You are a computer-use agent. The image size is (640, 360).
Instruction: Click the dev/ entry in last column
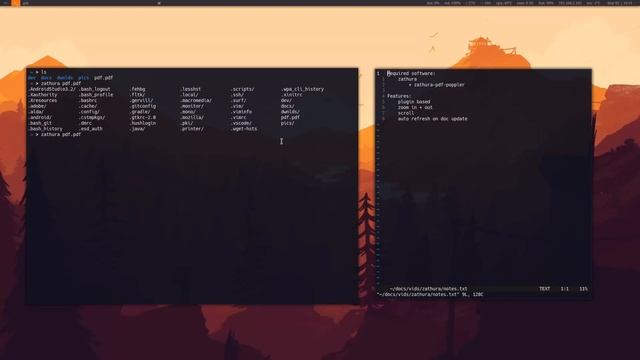pos(286,100)
